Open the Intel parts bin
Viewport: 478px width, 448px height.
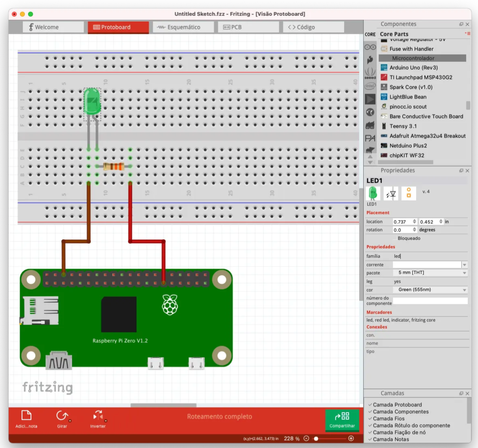click(x=370, y=86)
